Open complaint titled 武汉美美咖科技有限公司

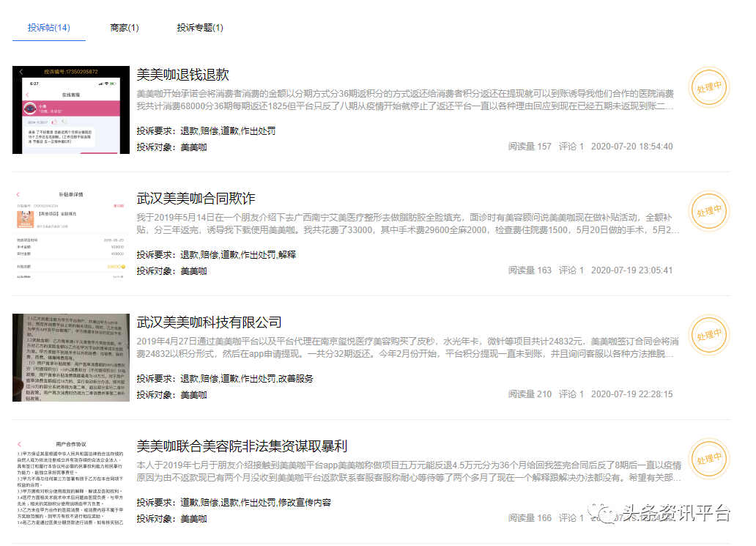point(209,322)
